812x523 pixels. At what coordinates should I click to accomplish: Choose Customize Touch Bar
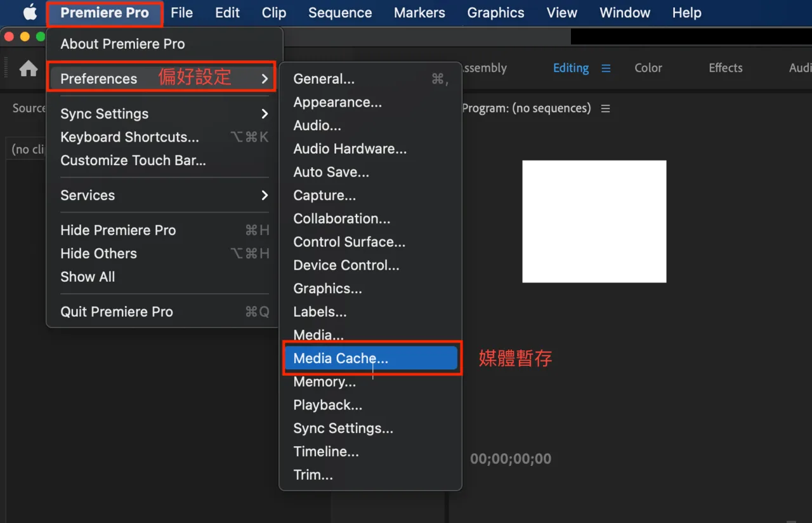(164, 161)
